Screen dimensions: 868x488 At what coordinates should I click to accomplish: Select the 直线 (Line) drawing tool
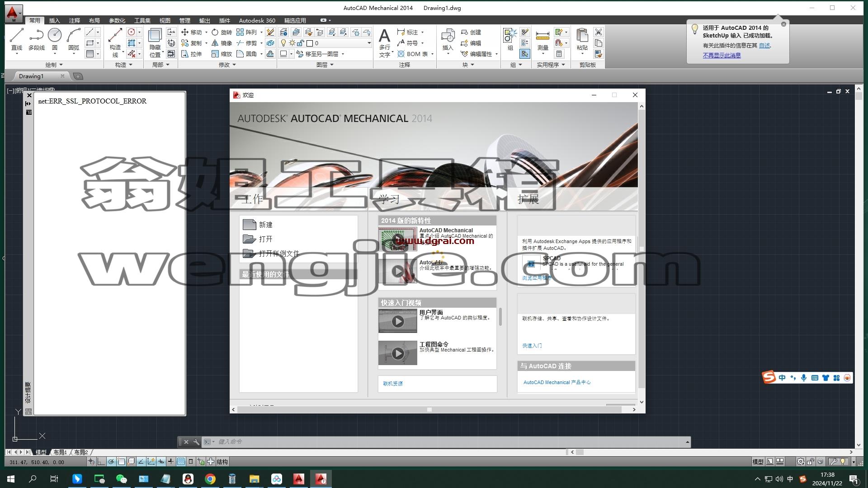click(17, 40)
